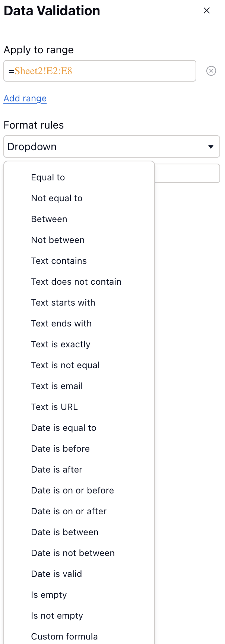Click the clear icon beside the range field
This screenshot has width=225, height=644.
tap(211, 71)
